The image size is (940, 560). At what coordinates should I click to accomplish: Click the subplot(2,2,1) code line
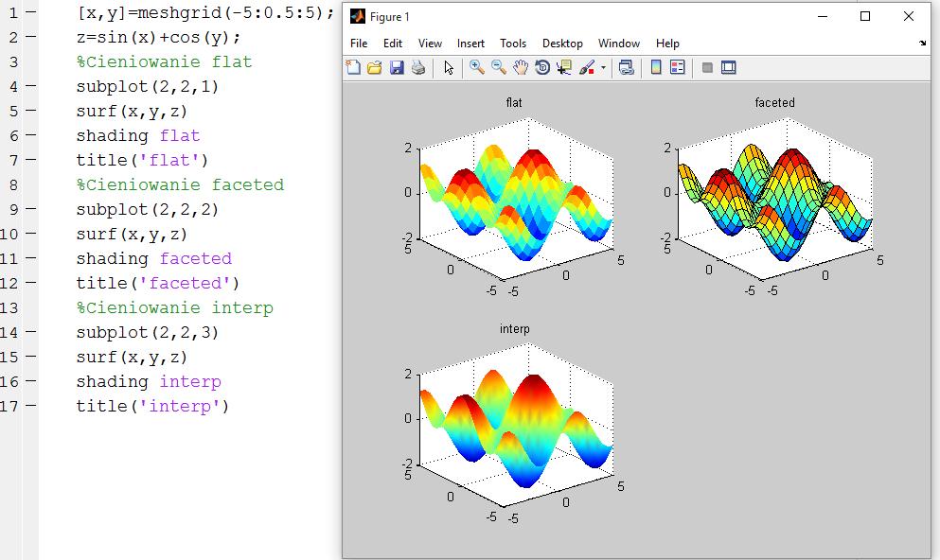[x=148, y=86]
